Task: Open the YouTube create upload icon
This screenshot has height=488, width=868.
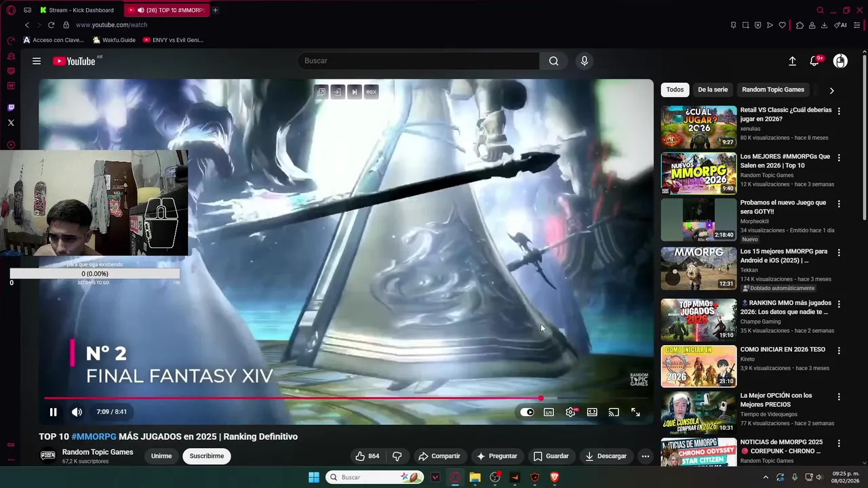Action: (x=792, y=61)
